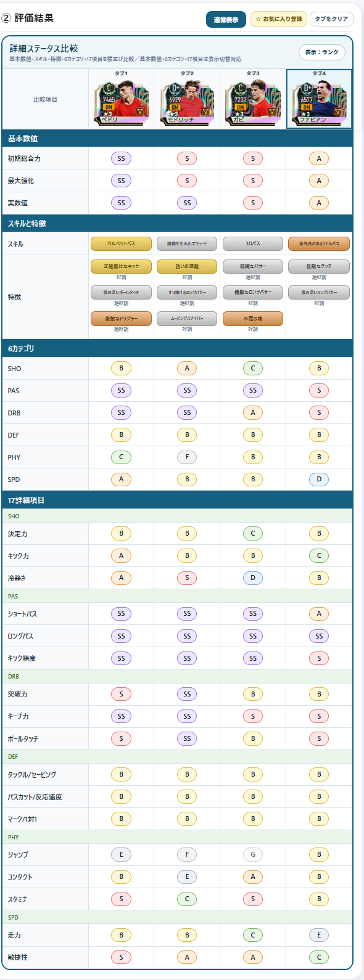The width and height of the screenshot is (364, 980).
Task: Click the ジャンプ row label
Action: pos(18,855)
